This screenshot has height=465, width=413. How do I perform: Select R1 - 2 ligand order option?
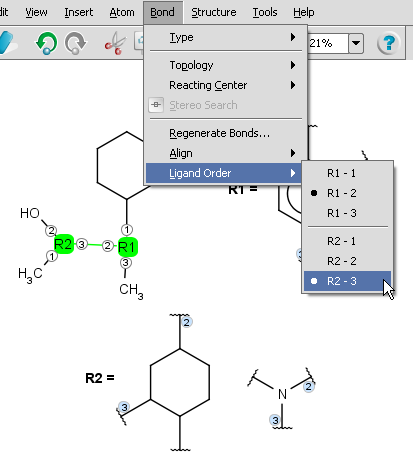(x=347, y=193)
